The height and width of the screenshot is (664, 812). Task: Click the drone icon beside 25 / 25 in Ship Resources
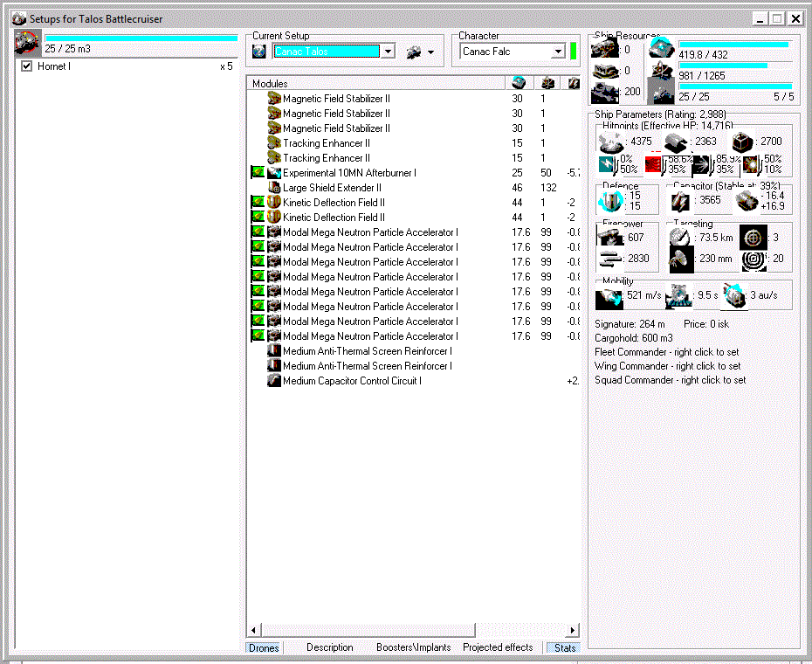point(662,93)
